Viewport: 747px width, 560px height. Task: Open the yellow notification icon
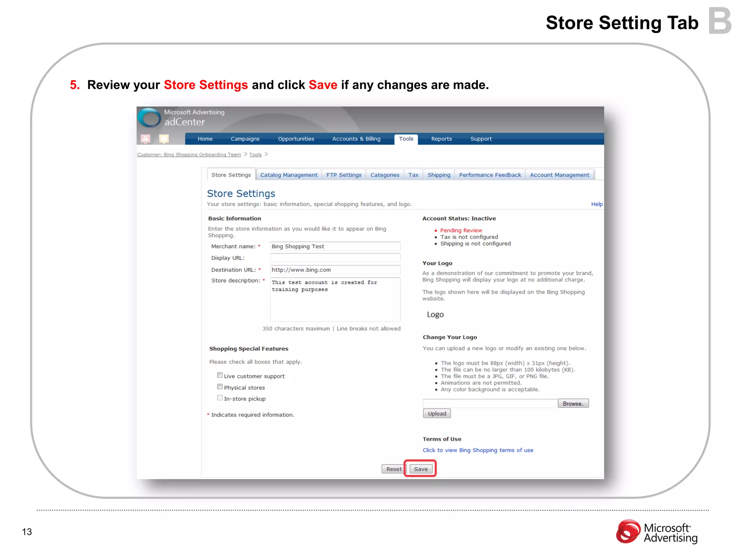point(164,139)
